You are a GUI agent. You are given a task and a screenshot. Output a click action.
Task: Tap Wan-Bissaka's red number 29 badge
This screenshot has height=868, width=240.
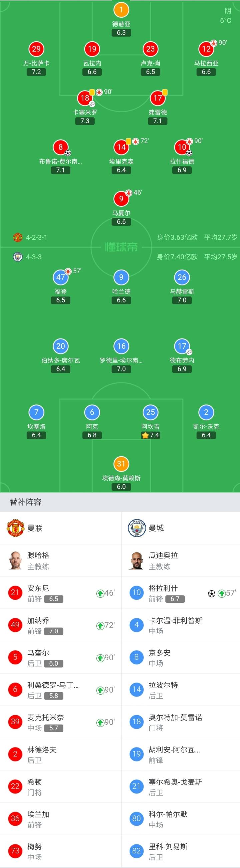tap(36, 49)
